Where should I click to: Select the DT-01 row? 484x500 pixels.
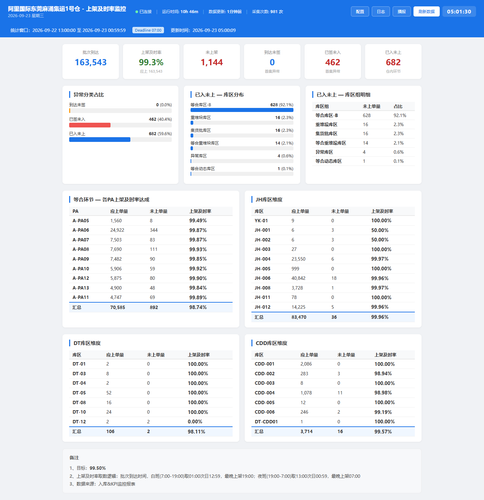pyautogui.click(x=151, y=364)
